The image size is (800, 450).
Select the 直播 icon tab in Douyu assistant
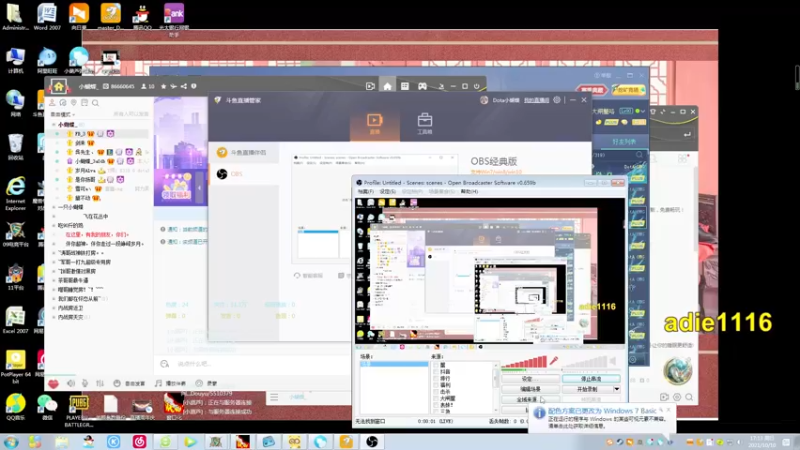click(x=374, y=124)
